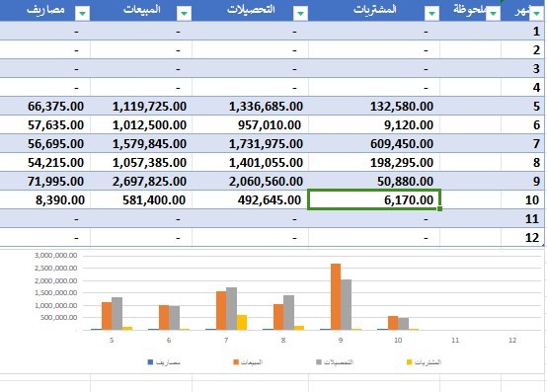Open filter dropdown for المشتريات column
Viewport: 547px width, 392px height.
431,14
